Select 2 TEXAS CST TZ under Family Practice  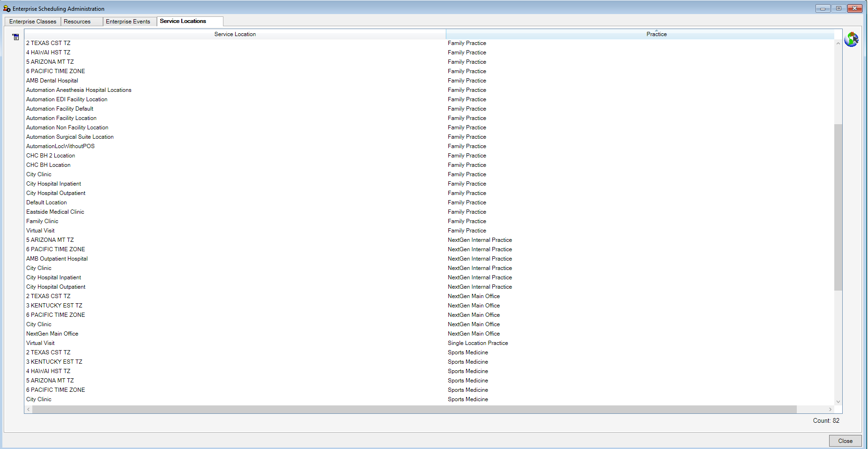(x=430, y=43)
